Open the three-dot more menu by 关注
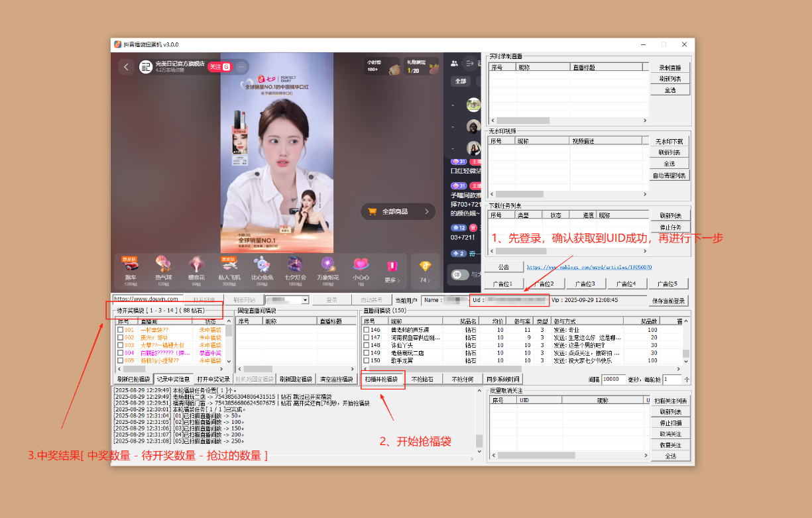Screen dimensions: 812x518 click(241, 67)
